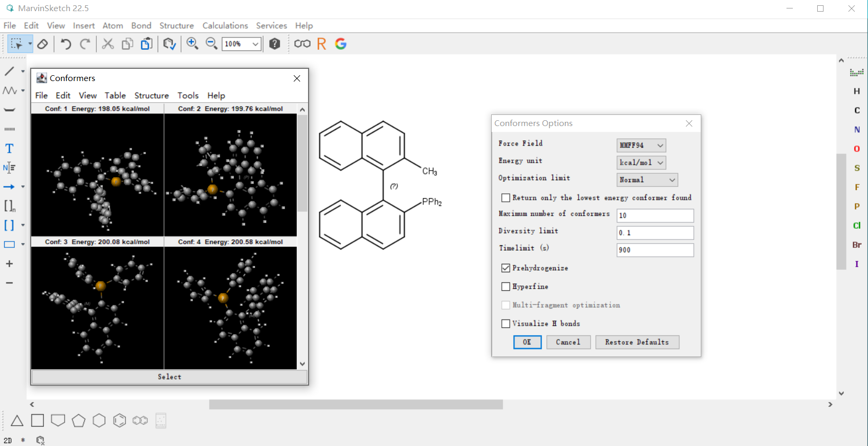
Task: Click the Maximum number of conformers field
Action: click(655, 216)
